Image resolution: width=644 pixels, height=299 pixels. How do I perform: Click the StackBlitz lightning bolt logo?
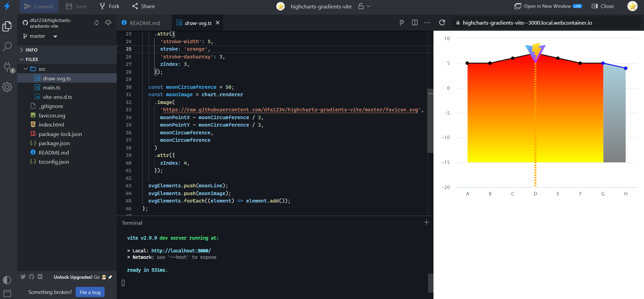coord(7,6)
